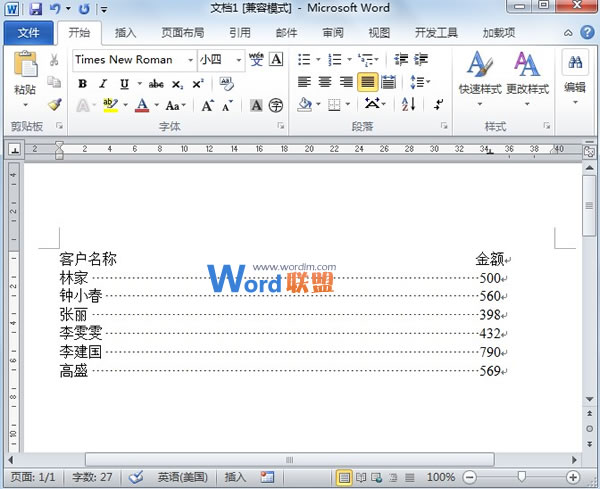Align text to the left
This screenshot has height=489, width=600.
[x=304, y=82]
